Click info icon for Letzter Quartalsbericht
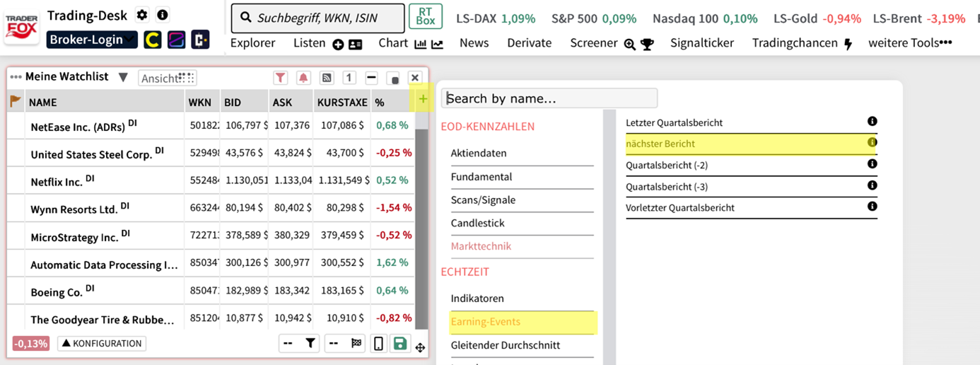 click(872, 122)
